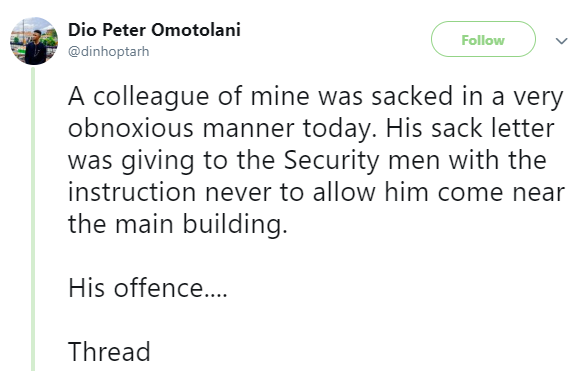Click the word "Thread" at the bottom
578x371 pixels.
pyautogui.click(x=109, y=351)
